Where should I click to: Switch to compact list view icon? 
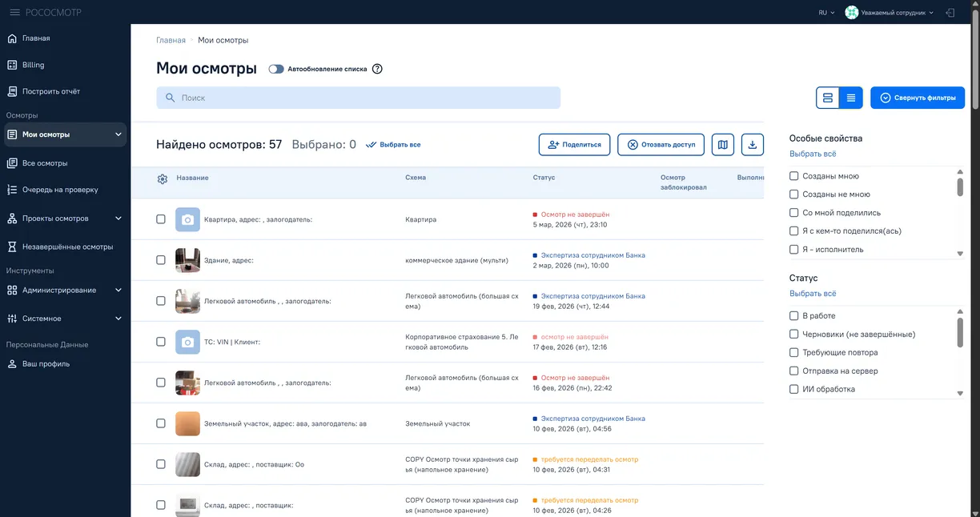(850, 98)
